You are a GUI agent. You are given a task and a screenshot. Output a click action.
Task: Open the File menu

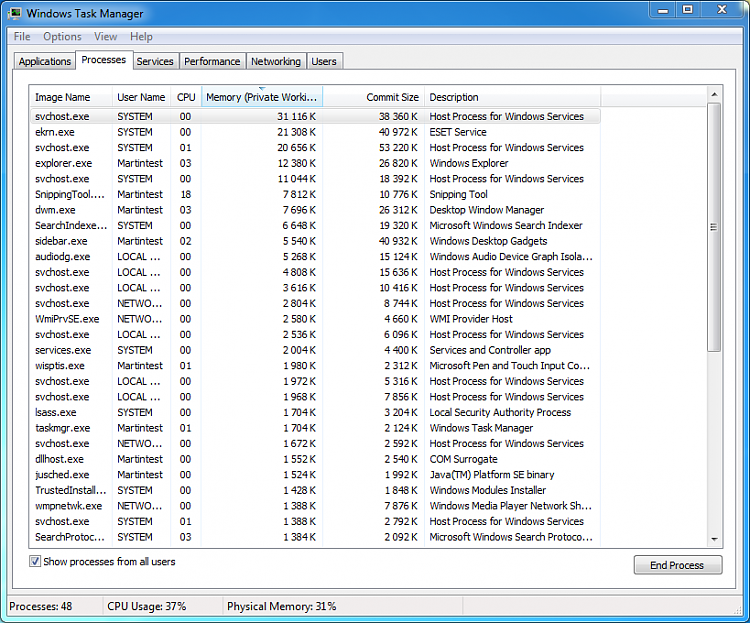pyautogui.click(x=22, y=36)
